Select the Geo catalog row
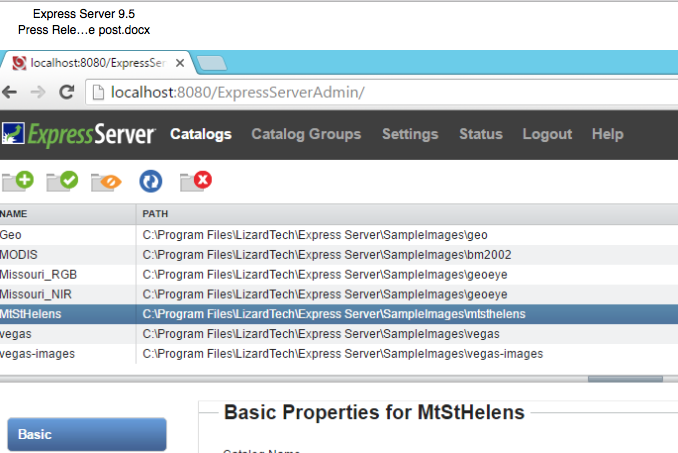This screenshot has height=453, width=678. (x=339, y=235)
